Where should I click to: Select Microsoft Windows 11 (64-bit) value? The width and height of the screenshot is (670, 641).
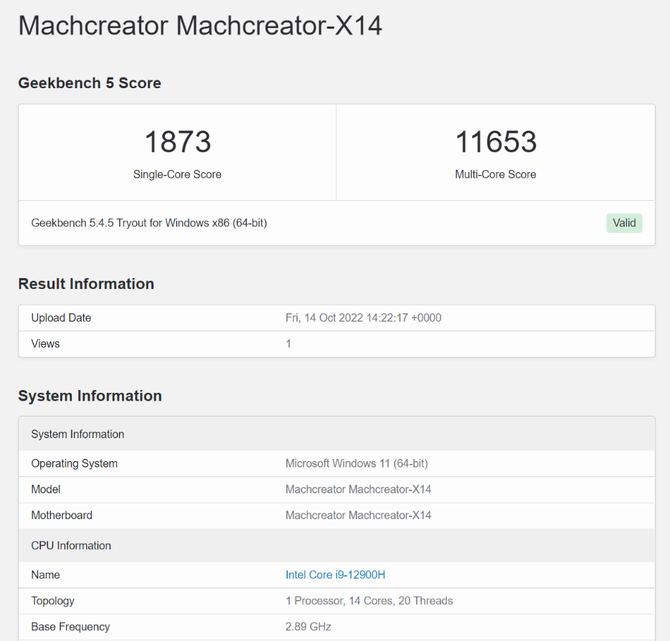point(357,464)
